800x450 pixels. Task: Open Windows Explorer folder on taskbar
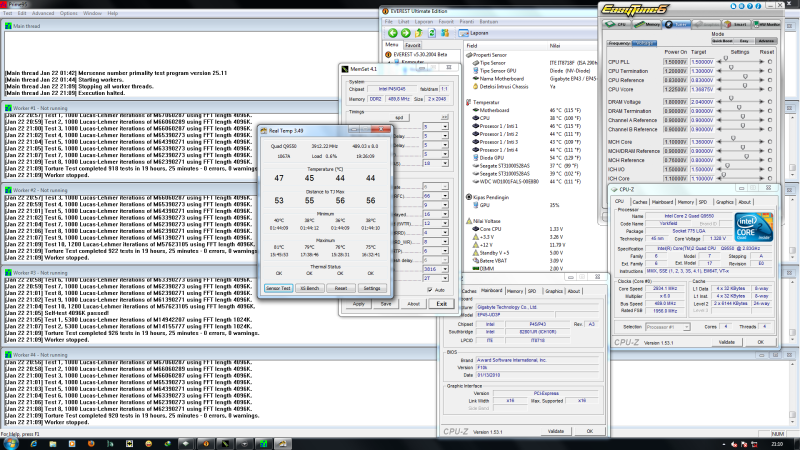tap(53, 444)
